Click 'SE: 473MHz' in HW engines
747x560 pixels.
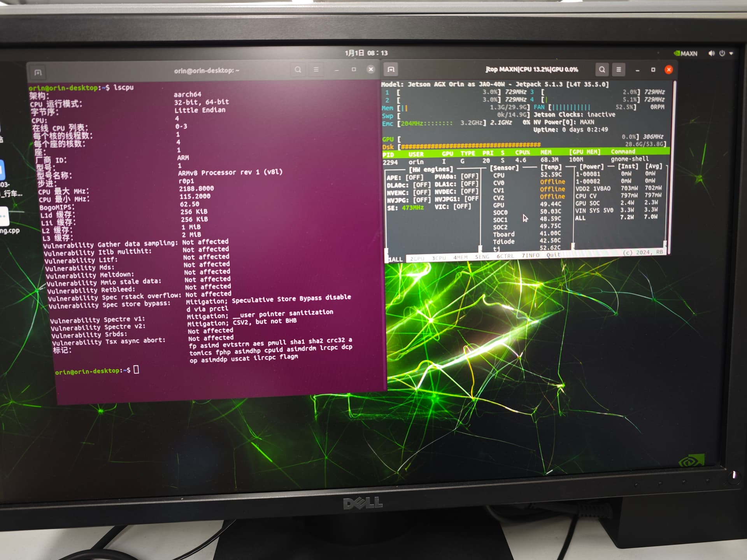tap(406, 208)
